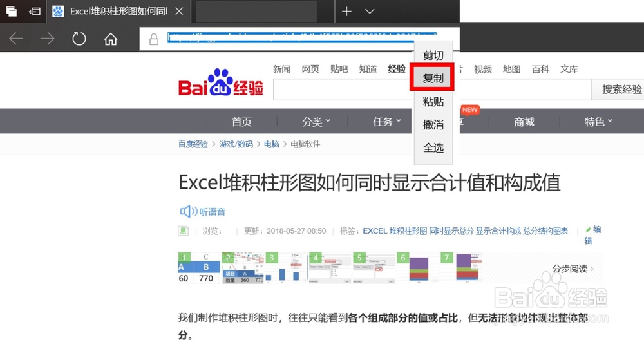Expand the 任务 dropdown menu
The width and height of the screenshot is (644, 340).
point(386,122)
